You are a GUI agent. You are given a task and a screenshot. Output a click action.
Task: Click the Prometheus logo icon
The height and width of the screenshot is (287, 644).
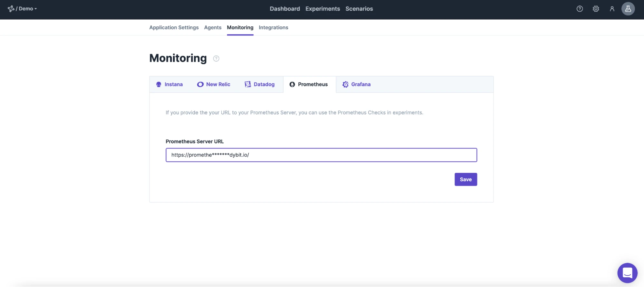(292, 84)
